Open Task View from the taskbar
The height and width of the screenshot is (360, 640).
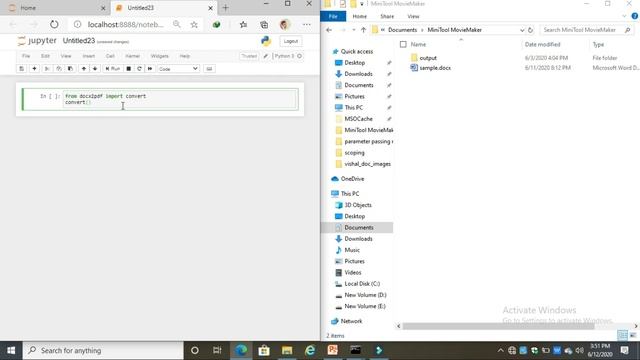coord(217,350)
